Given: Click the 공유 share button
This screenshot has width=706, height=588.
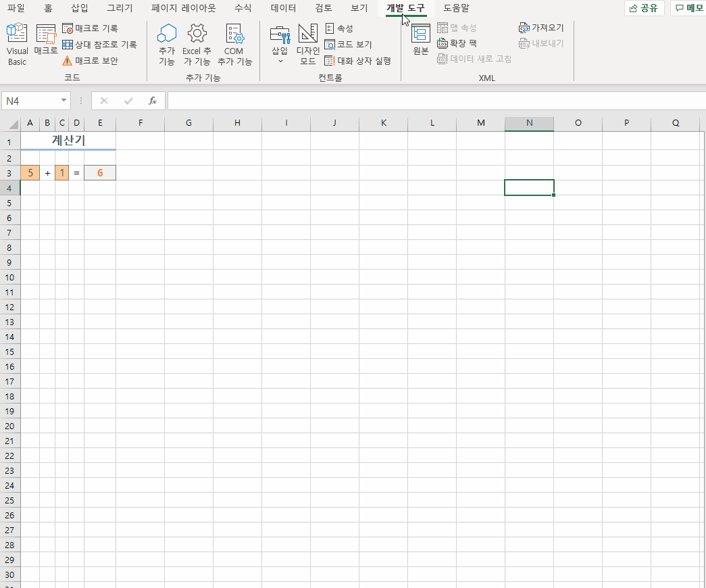Looking at the screenshot, I should pyautogui.click(x=644, y=8).
